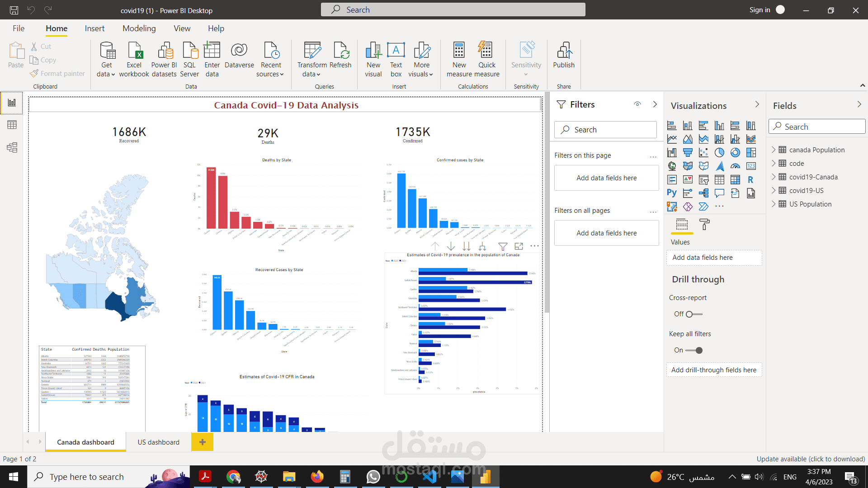
Task: Open the Help ribbon tab
Action: pos(216,28)
